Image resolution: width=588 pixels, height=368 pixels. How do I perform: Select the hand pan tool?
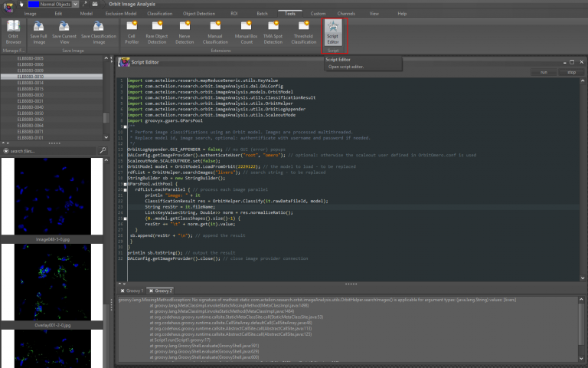point(21,4)
